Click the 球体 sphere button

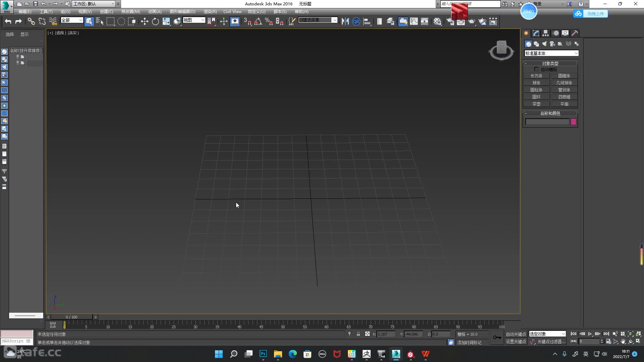pyautogui.click(x=536, y=83)
